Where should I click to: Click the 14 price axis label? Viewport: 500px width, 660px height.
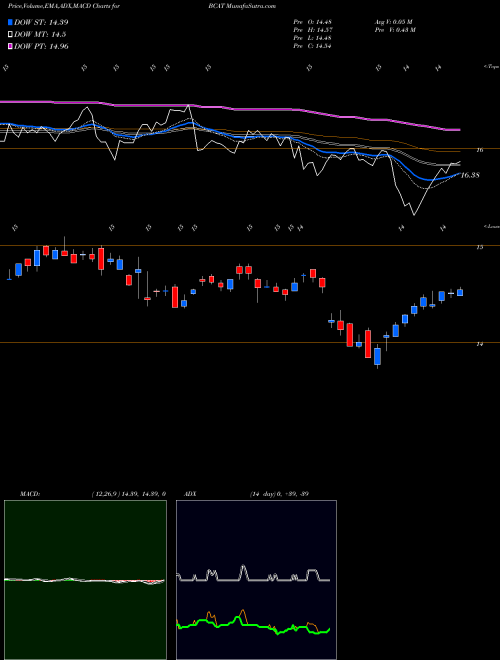(479, 344)
